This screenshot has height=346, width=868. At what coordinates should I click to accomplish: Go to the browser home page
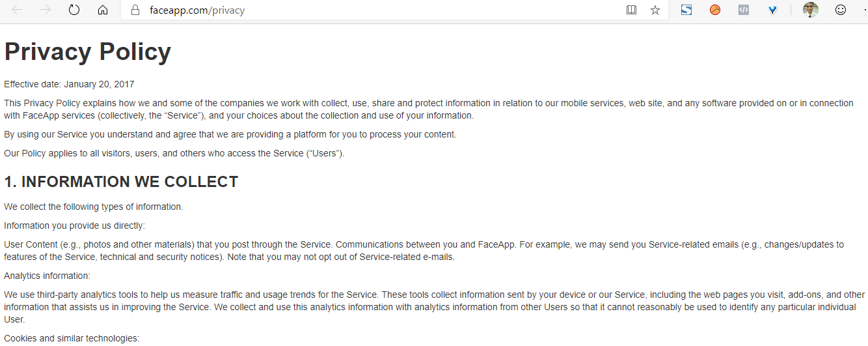(103, 10)
